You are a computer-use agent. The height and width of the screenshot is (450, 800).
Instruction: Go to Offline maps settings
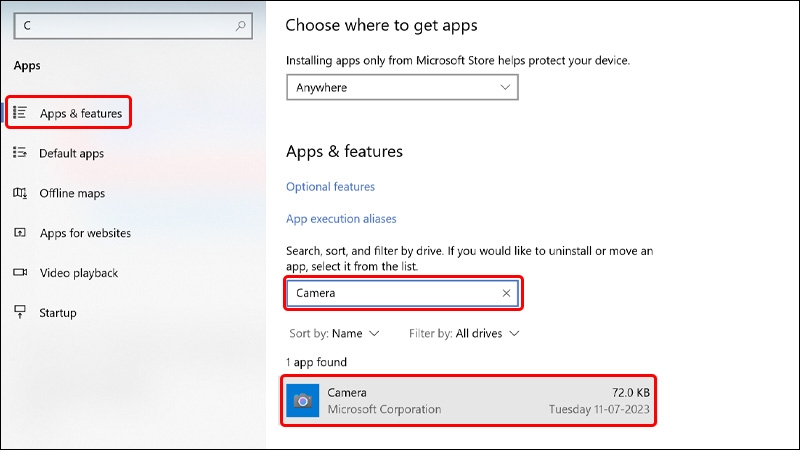click(x=72, y=193)
